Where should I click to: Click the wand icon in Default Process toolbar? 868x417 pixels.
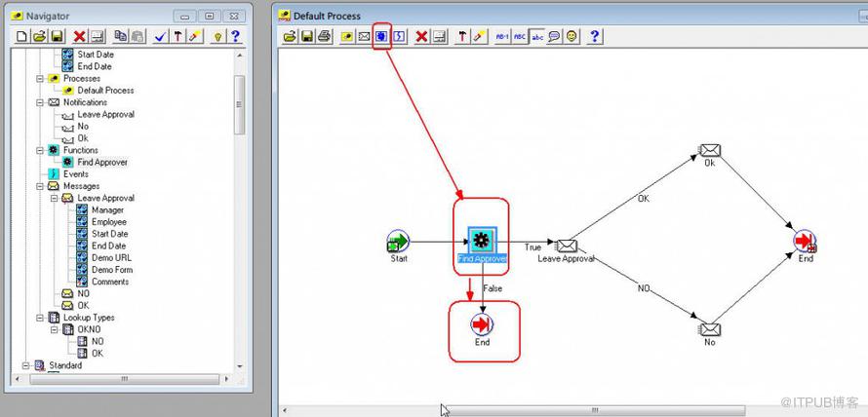[x=479, y=36]
